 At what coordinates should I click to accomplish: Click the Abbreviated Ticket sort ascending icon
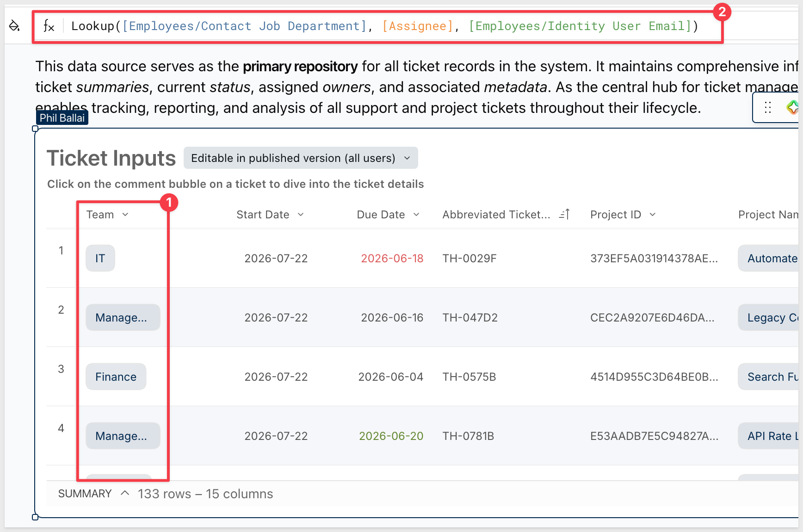click(564, 214)
